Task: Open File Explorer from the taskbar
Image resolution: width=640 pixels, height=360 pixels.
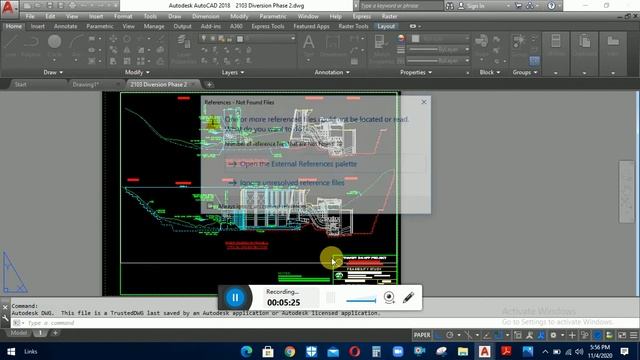Action: [x=463, y=351]
